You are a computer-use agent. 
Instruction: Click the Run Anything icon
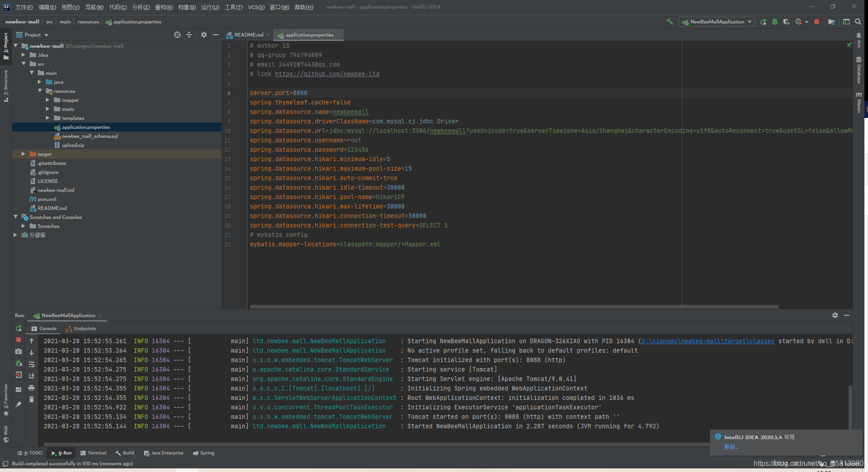pyautogui.click(x=846, y=22)
